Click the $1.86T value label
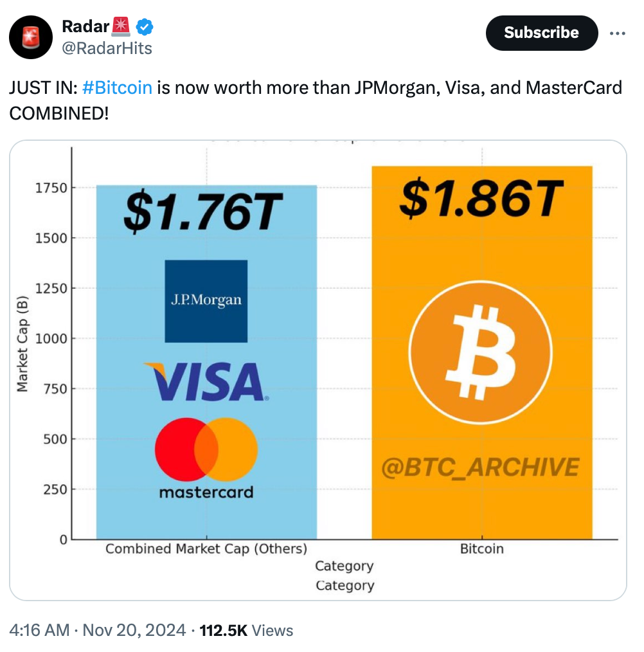 (481, 199)
